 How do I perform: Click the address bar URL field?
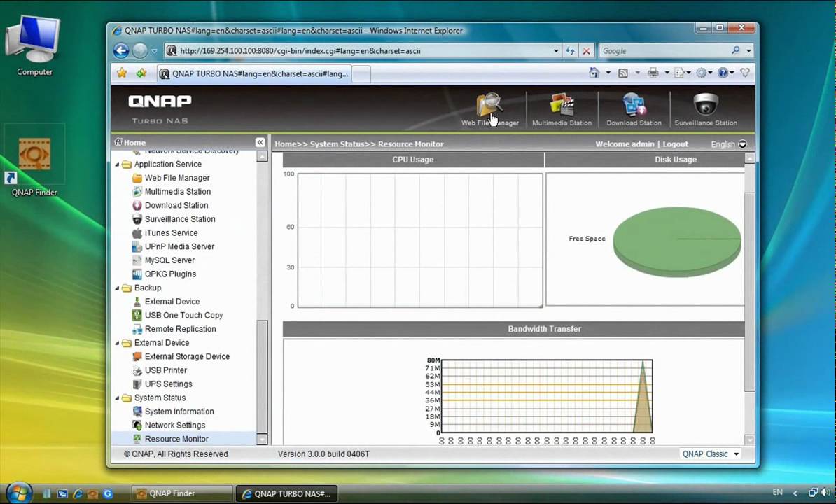pyautogui.click(x=358, y=50)
